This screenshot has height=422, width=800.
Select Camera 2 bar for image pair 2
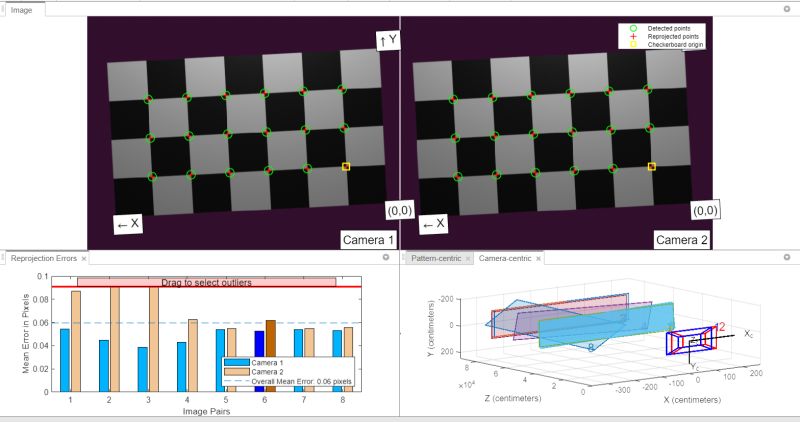click(115, 339)
